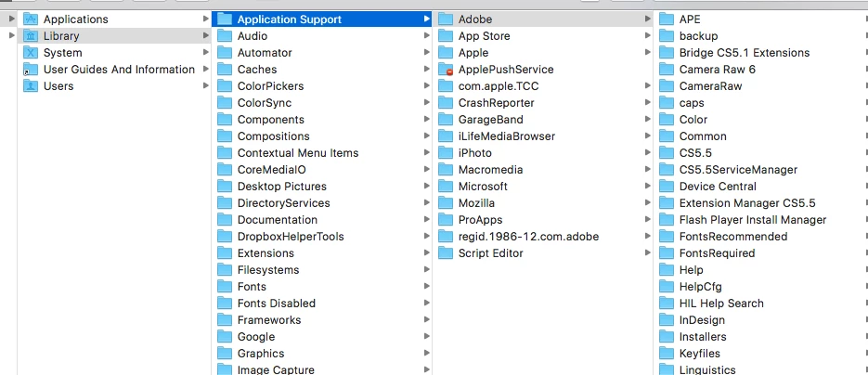Click the App Store folder icon
868x375 pixels.
(446, 36)
